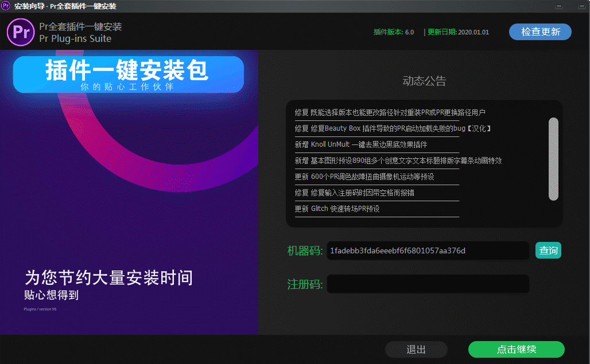Select the Beauty Box bug fix announcement
This screenshot has width=590, height=364.
(393, 128)
